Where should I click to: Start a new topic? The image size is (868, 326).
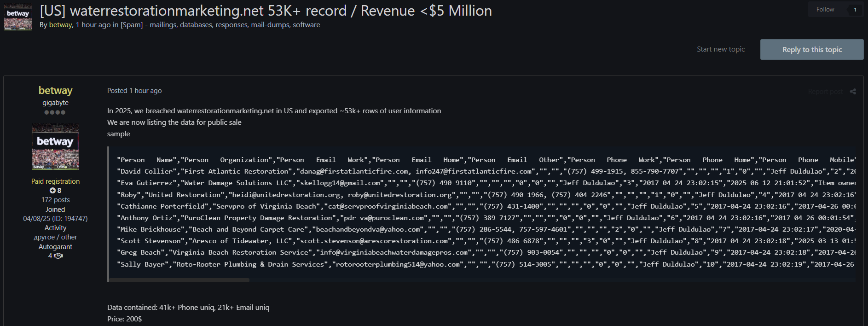[x=720, y=49]
